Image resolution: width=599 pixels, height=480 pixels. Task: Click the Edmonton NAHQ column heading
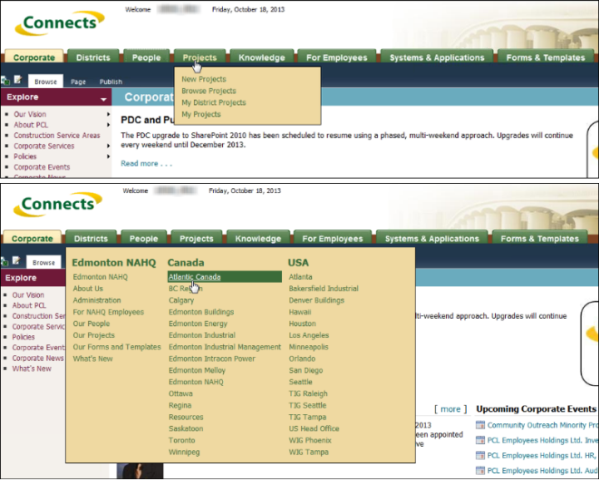(x=114, y=263)
